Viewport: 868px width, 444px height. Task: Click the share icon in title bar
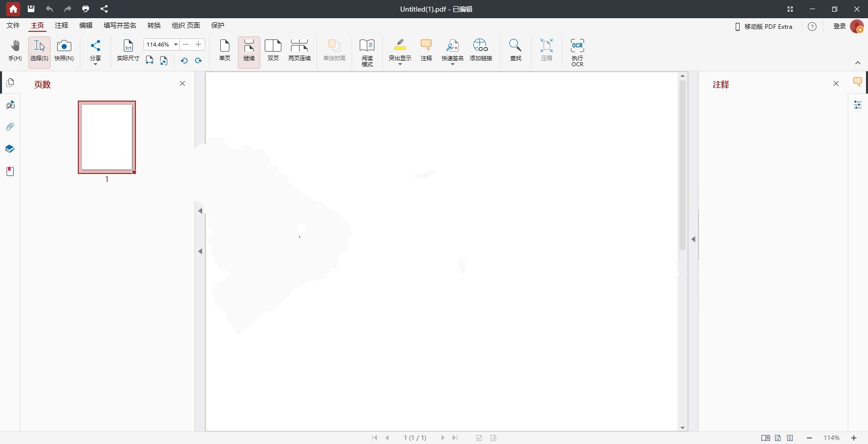coord(104,9)
